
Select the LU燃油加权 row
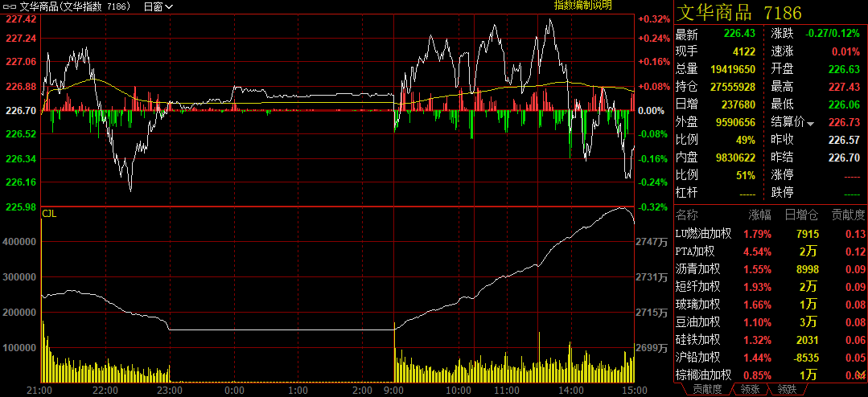[x=704, y=234]
